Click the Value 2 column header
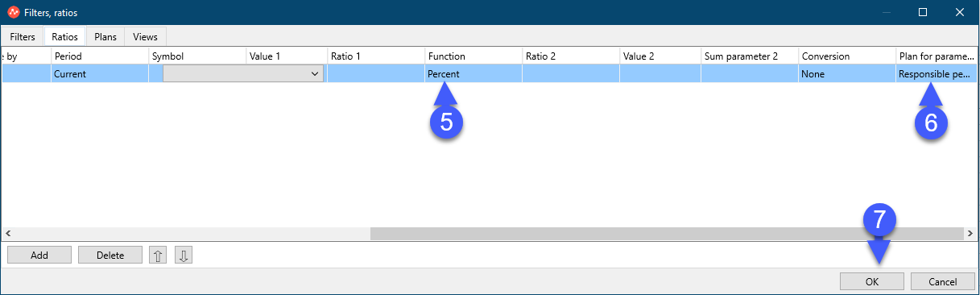Viewport: 980px width, 295px height. 660,56
